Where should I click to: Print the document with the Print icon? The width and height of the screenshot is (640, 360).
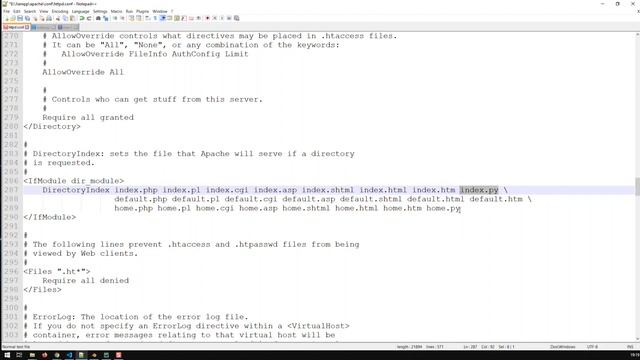point(50,18)
